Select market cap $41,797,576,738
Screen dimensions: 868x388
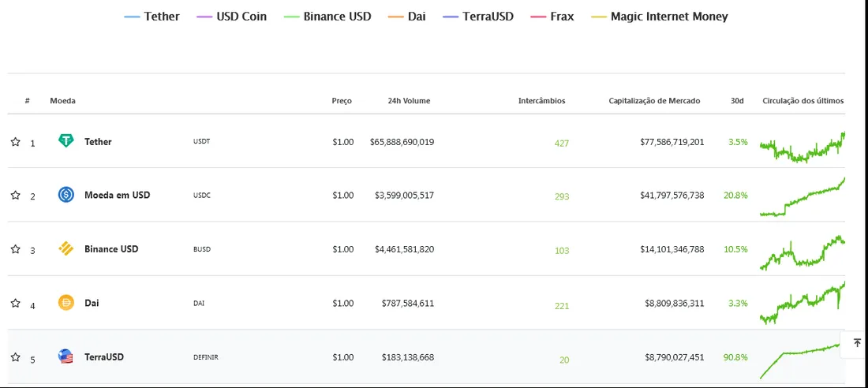672,195
